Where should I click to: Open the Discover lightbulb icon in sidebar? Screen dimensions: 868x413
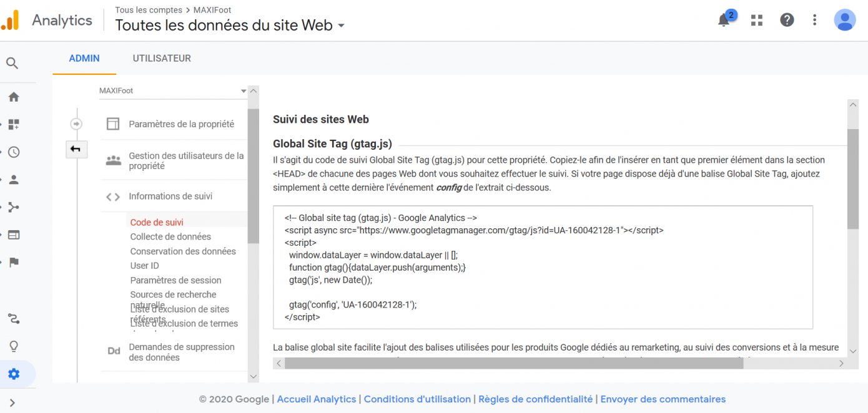[14, 346]
